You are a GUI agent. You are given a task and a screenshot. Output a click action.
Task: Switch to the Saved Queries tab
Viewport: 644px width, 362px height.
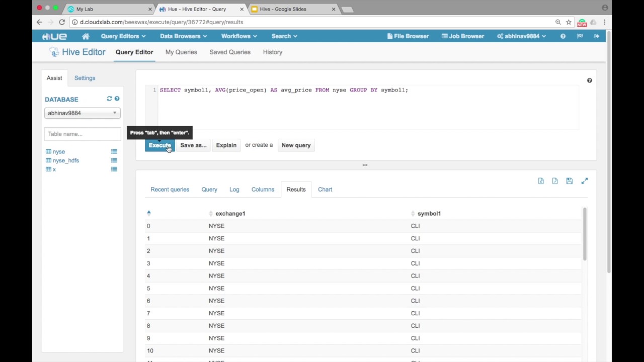click(230, 52)
